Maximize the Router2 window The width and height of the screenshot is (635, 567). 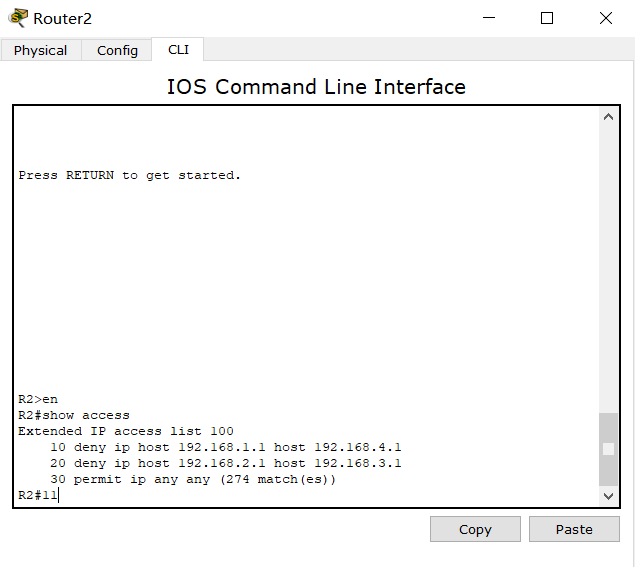click(547, 18)
